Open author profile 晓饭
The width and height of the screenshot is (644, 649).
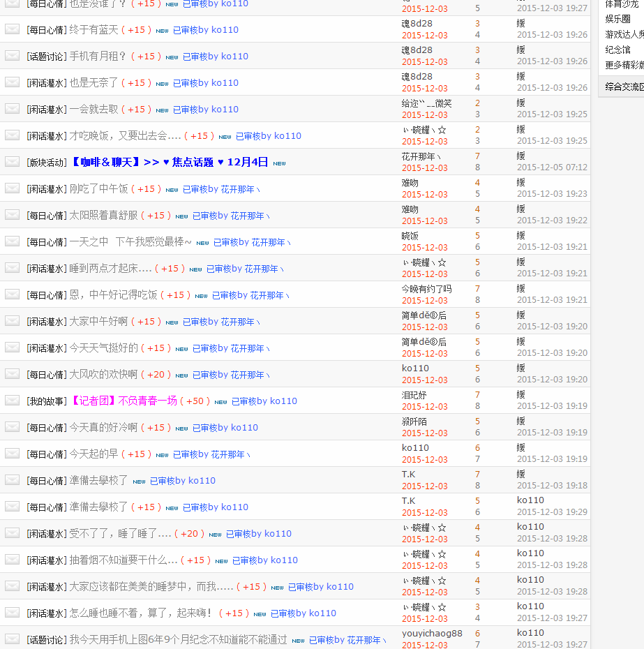(x=410, y=236)
